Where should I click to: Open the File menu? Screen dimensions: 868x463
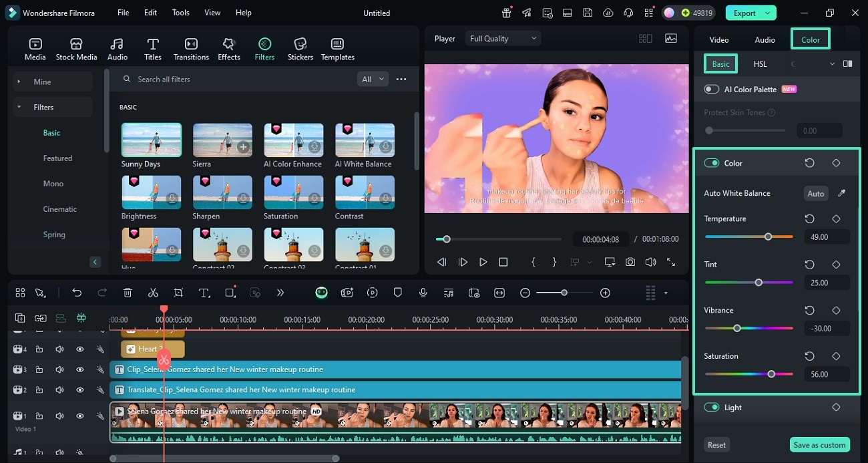pyautogui.click(x=123, y=13)
